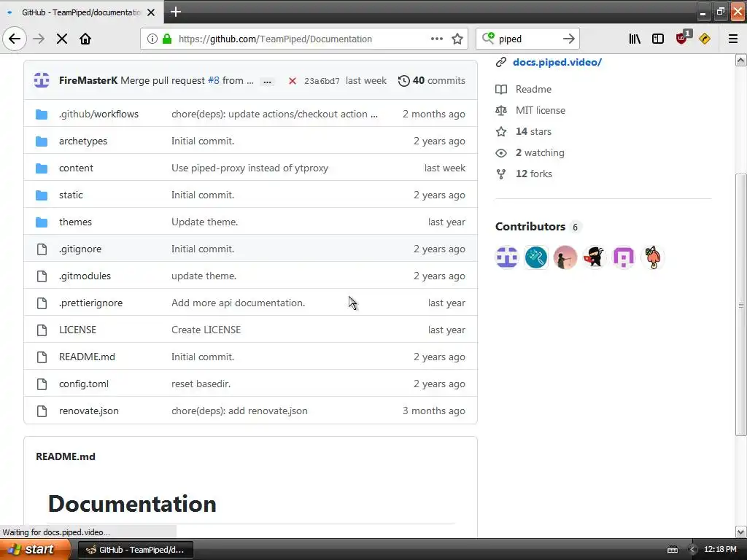Click the green secure padlock icon
Viewport: 747px width, 560px height.
(167, 39)
